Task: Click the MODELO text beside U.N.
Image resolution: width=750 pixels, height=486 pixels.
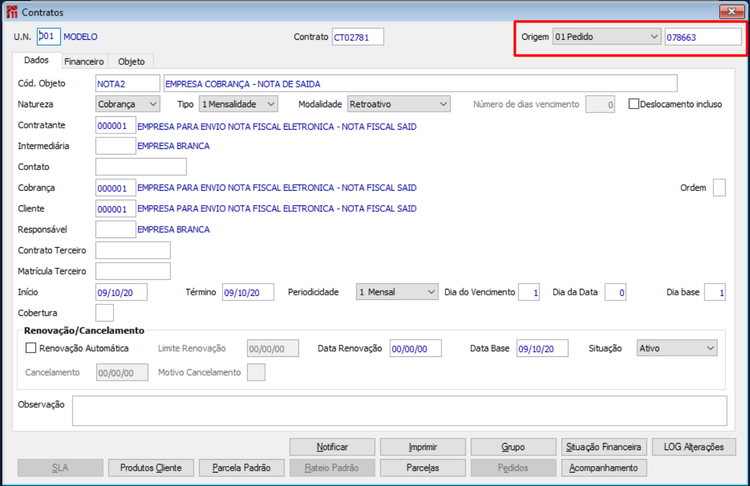Action: (x=80, y=37)
